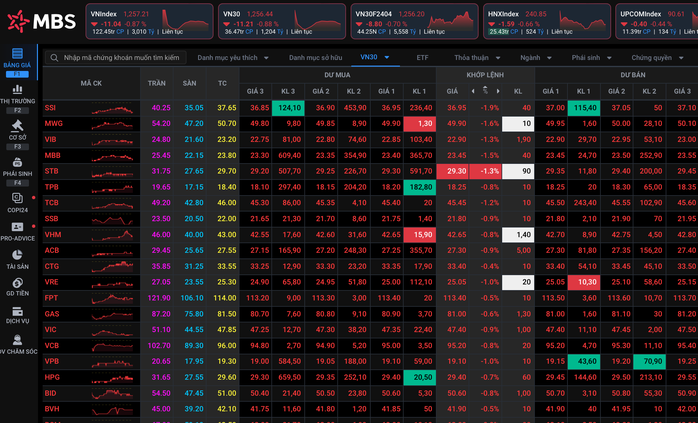The width and height of the screenshot is (698, 423).
Task: Toggle percent change icon in Khớp lệnh
Action: 485,91
